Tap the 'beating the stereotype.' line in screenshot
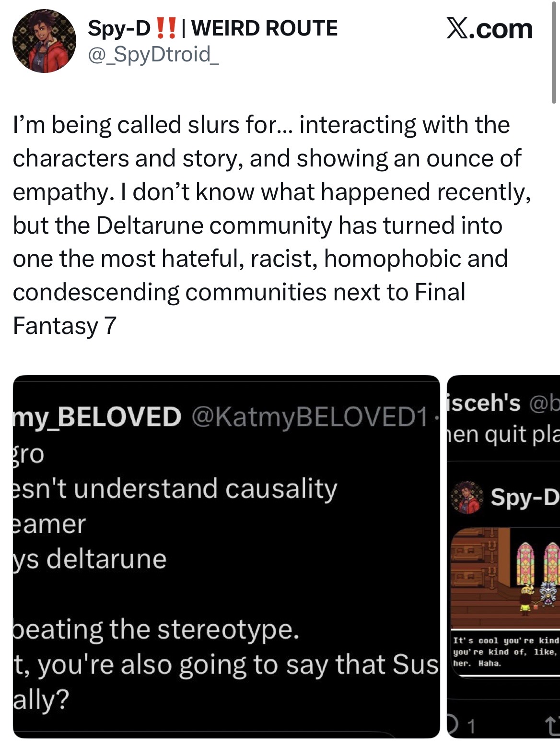The width and height of the screenshot is (560, 748). 156,629
